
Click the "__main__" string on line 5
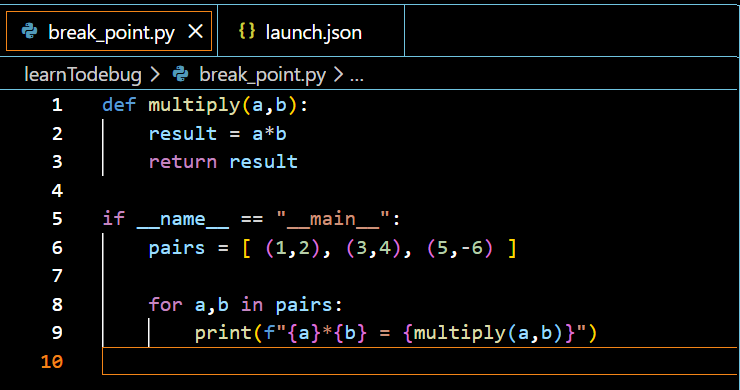pos(333,220)
